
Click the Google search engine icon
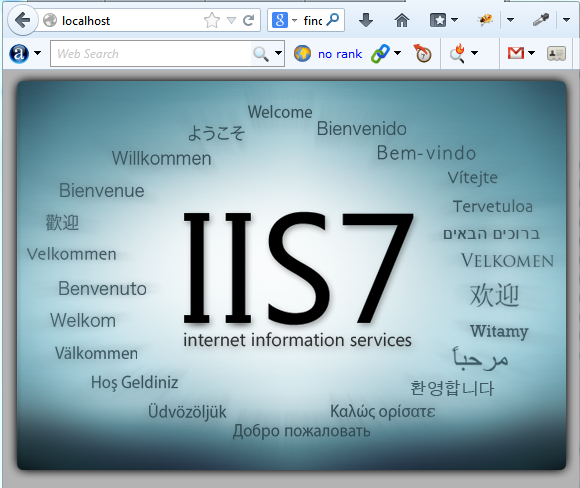[x=280, y=20]
